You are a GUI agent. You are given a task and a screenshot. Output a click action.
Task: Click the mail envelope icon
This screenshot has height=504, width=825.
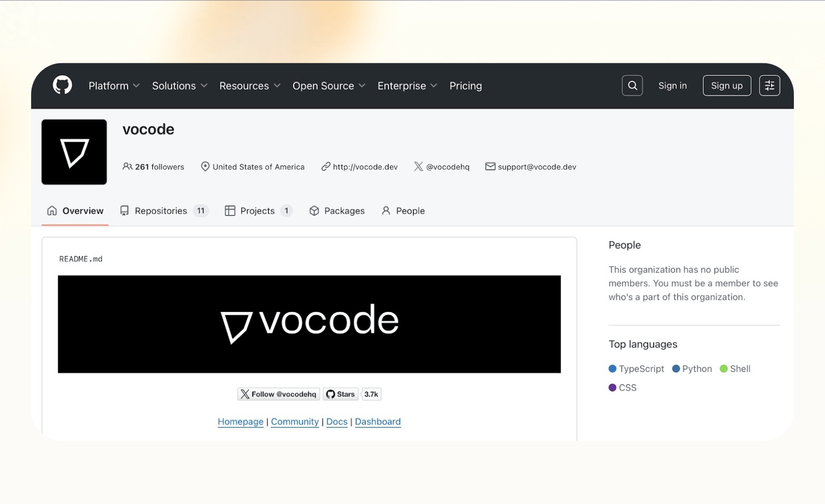(490, 166)
